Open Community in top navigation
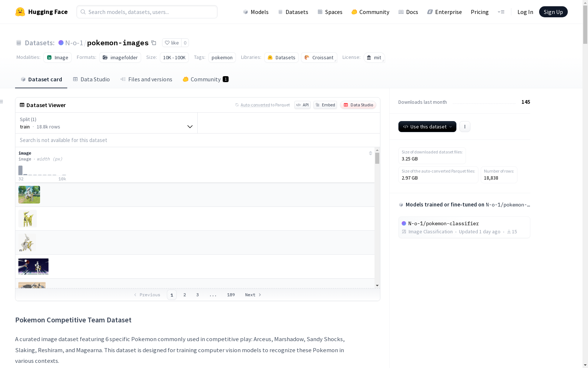This screenshot has width=588, height=368. tap(370, 12)
